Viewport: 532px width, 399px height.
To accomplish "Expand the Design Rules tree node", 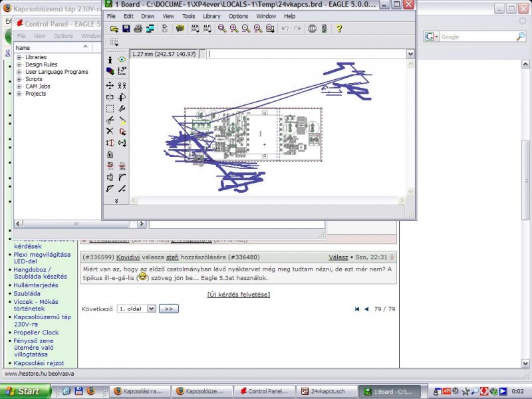I will point(19,65).
